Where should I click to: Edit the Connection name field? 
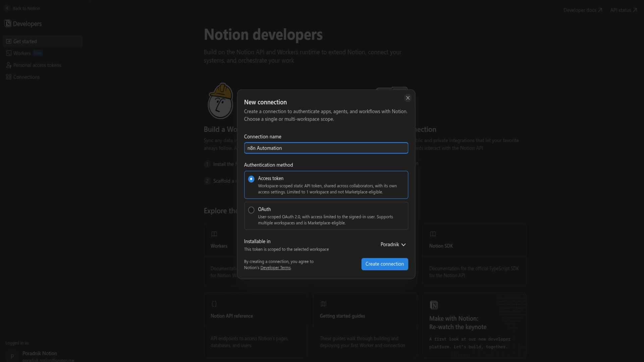[x=326, y=148]
